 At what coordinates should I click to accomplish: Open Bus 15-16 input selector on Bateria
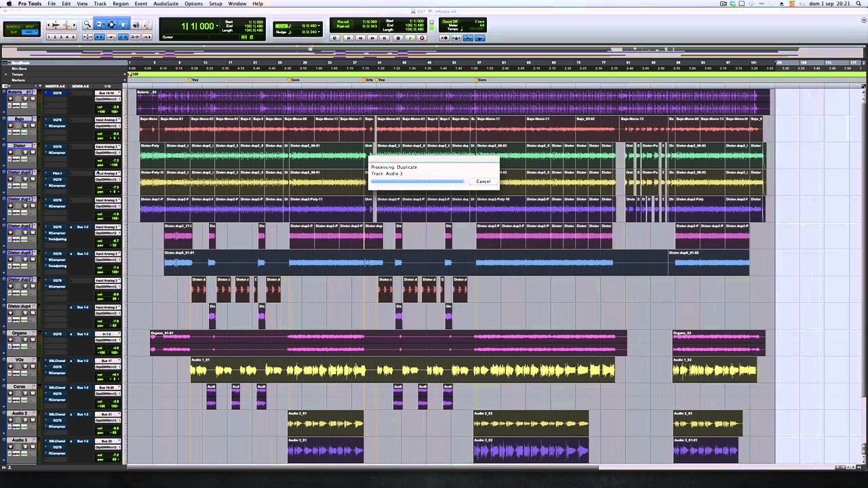click(108, 93)
